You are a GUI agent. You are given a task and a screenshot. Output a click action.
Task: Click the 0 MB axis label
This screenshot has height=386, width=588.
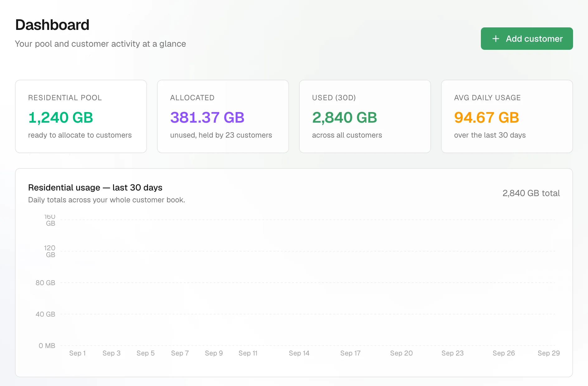(x=47, y=346)
